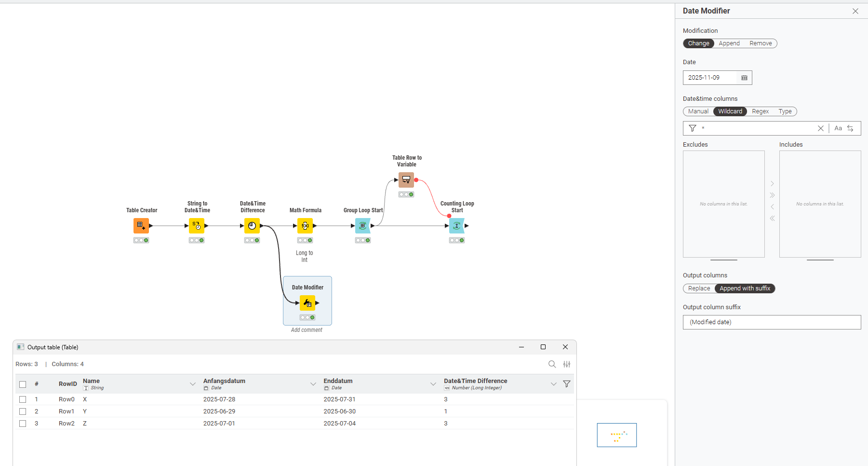
Task: Open the output table search
Action: click(552, 364)
